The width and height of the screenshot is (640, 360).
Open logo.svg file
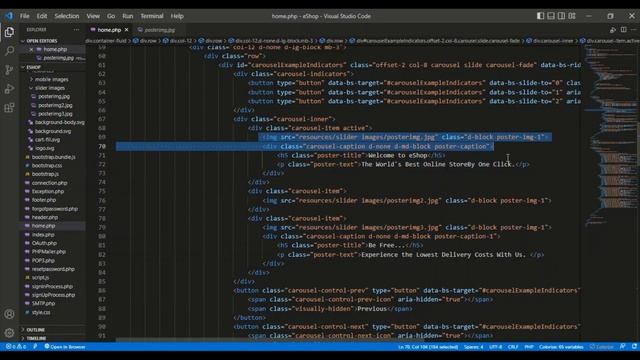(x=44, y=148)
